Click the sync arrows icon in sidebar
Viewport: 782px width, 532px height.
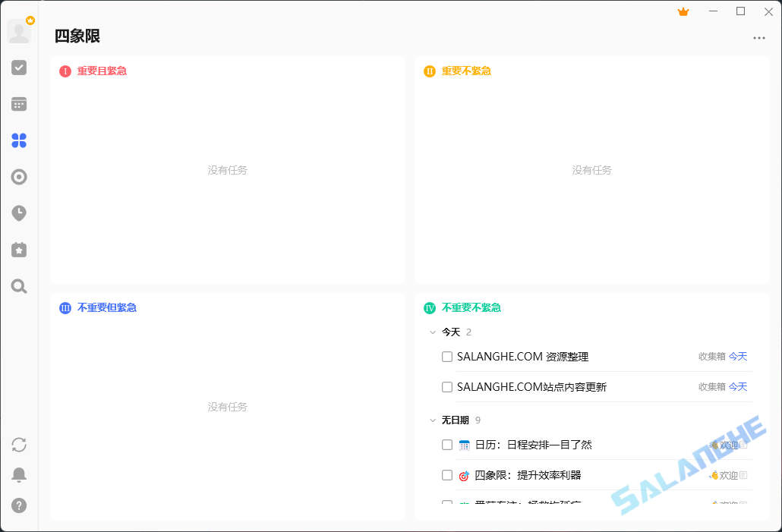(18, 445)
